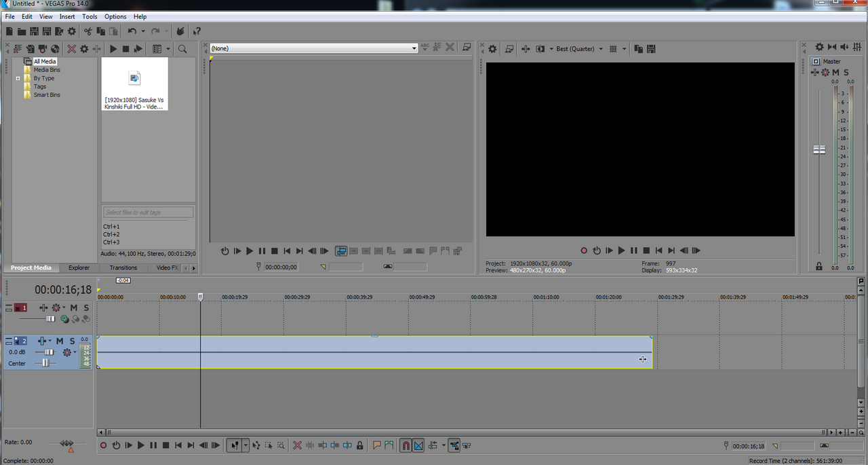
Task: Open media properties gear in Project Media
Action: (84, 49)
